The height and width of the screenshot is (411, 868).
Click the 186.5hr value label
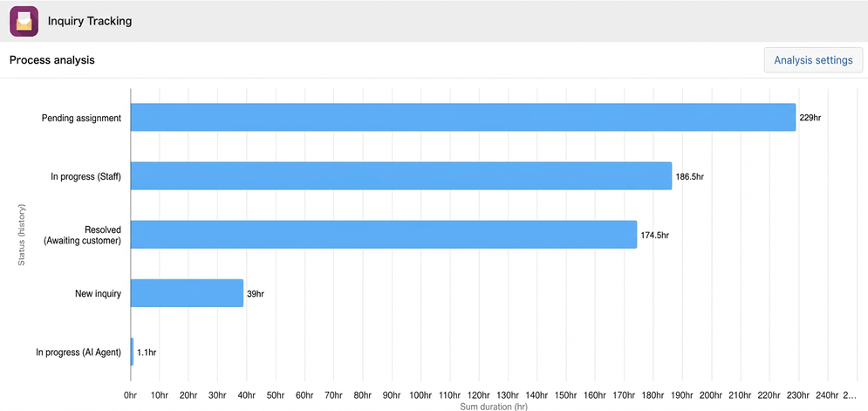tap(690, 176)
